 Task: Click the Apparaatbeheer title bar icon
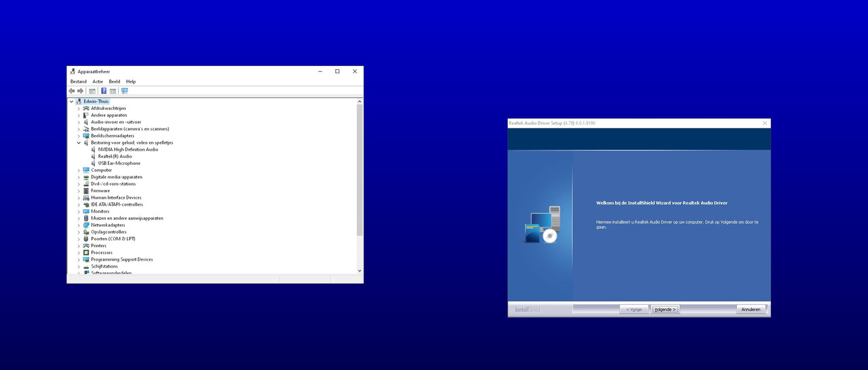pyautogui.click(x=73, y=71)
